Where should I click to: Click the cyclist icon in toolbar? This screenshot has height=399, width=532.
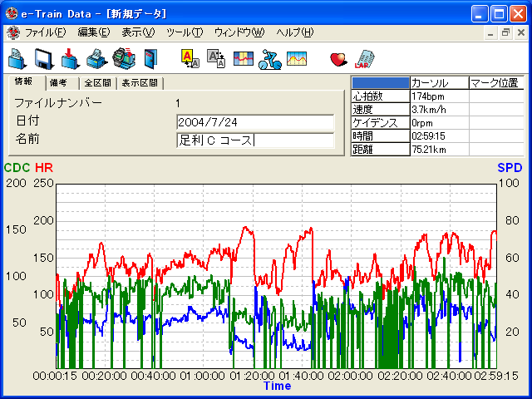[x=268, y=58]
